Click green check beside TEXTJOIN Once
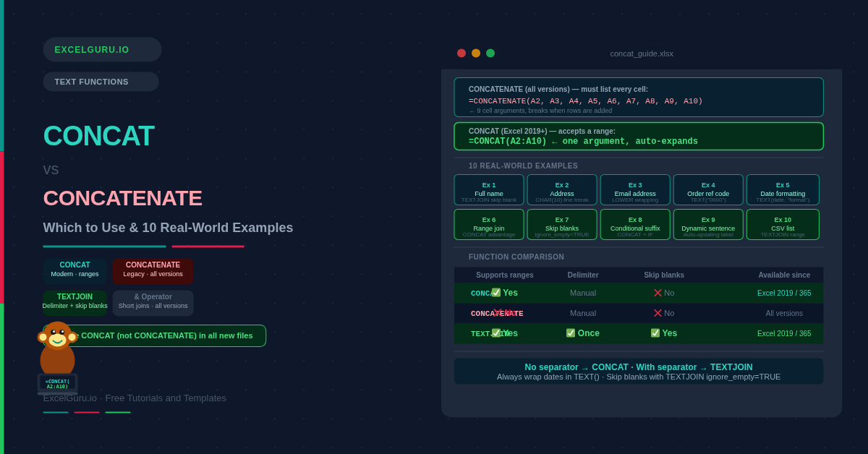Screen dimensions: 868x454 coord(571,333)
